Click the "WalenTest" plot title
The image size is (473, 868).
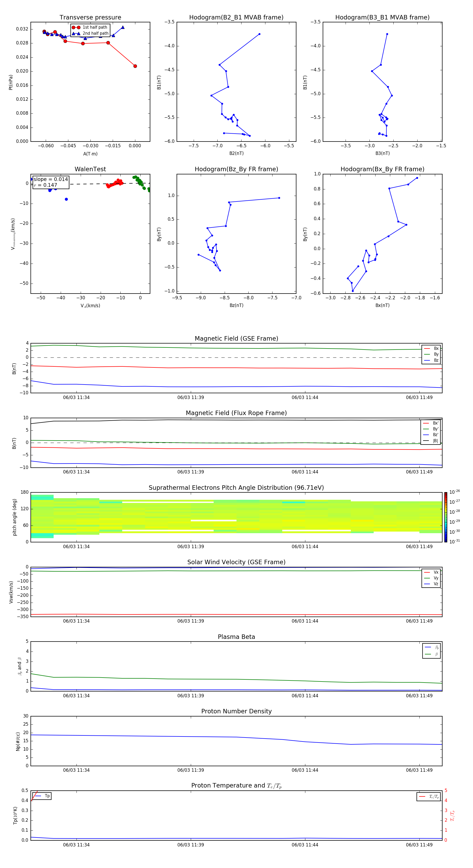point(90,169)
